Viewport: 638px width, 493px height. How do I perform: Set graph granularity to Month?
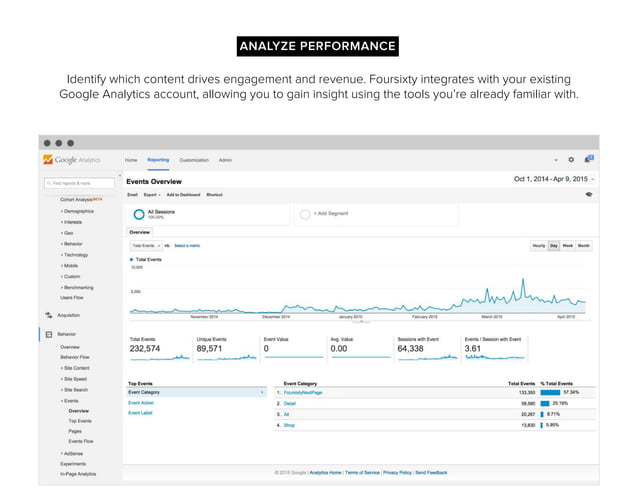coord(583,245)
